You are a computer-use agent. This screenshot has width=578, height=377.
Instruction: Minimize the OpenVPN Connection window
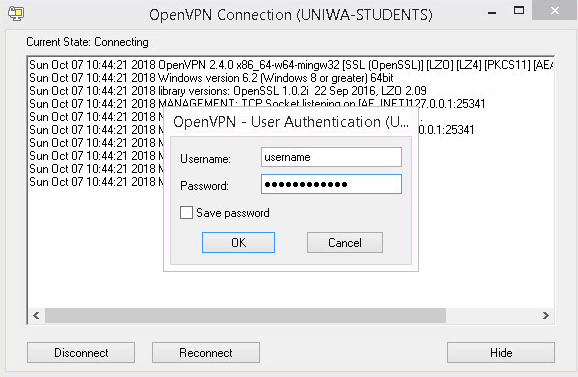point(492,12)
